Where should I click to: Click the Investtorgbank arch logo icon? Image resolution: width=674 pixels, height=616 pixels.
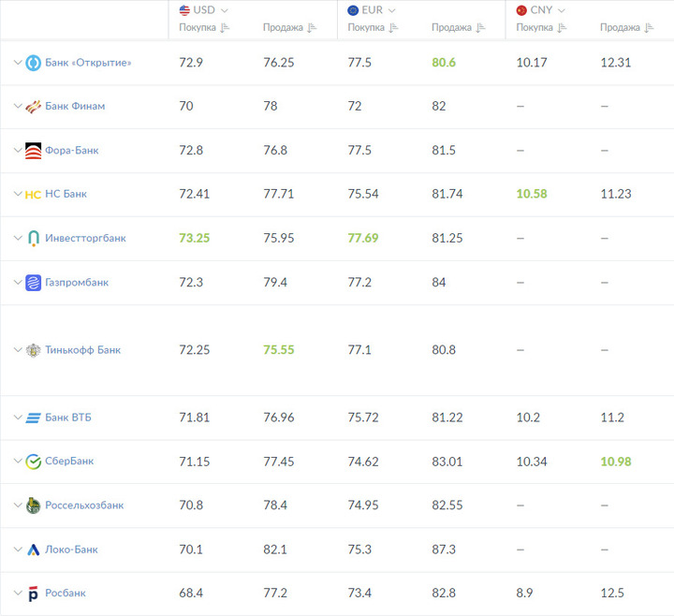(x=33, y=238)
